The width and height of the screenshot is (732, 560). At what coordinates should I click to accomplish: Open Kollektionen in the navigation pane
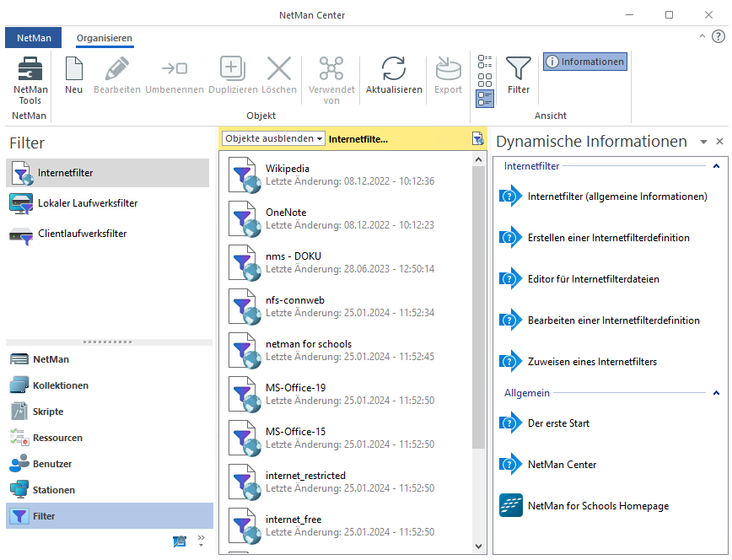click(x=61, y=385)
